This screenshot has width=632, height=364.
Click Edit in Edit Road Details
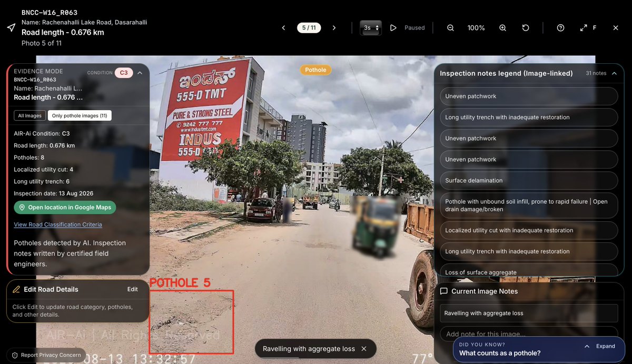132,289
